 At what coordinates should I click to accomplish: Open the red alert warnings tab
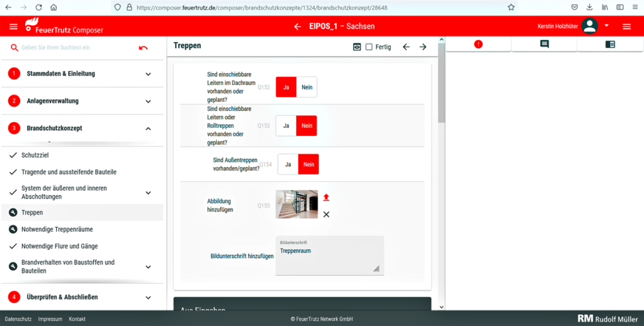(478, 44)
